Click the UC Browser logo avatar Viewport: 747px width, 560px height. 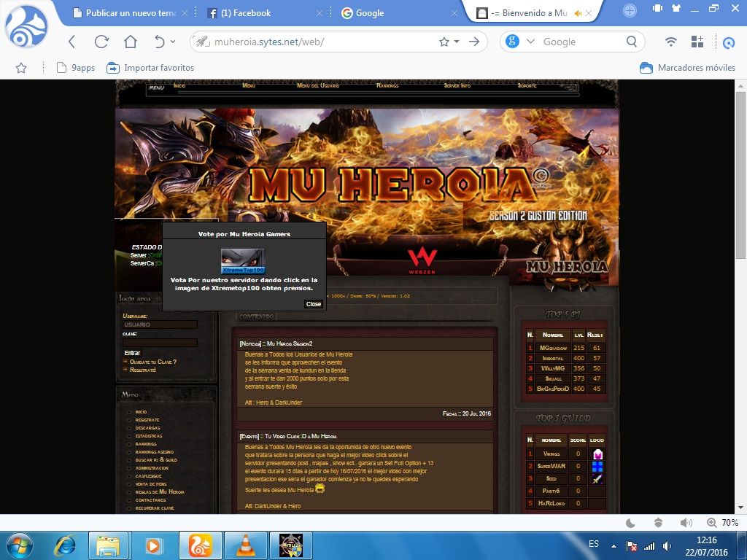pyautogui.click(x=26, y=27)
